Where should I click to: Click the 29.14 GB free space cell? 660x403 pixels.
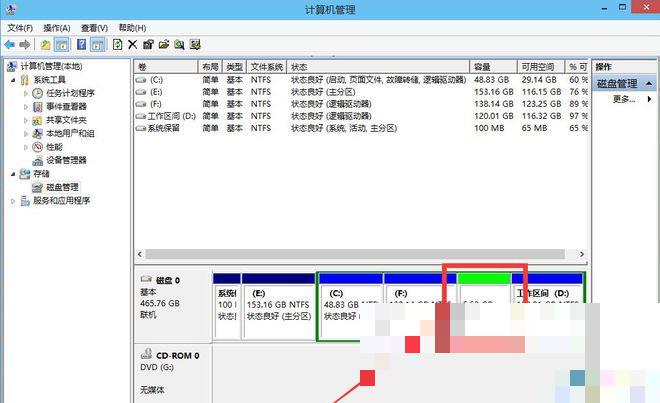(x=539, y=80)
